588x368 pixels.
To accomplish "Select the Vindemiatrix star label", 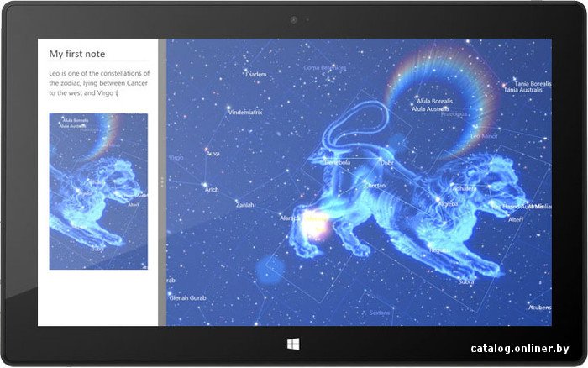I will (245, 112).
